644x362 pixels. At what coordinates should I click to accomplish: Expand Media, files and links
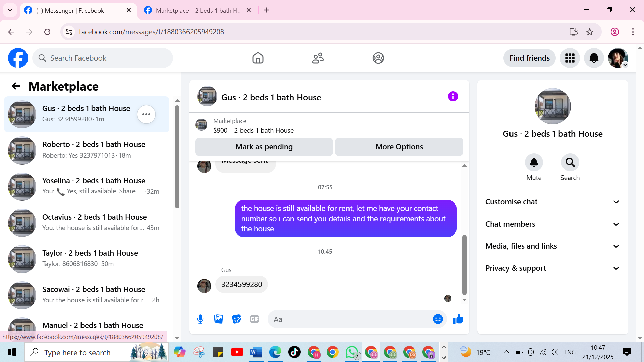[x=552, y=246]
